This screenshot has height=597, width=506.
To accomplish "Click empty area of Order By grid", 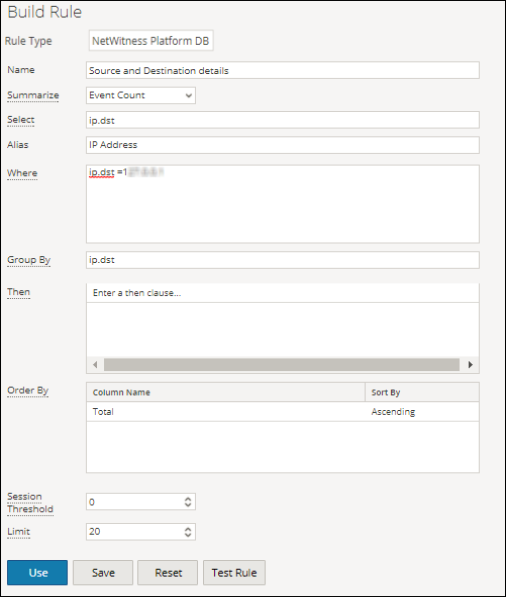I will click(x=283, y=447).
